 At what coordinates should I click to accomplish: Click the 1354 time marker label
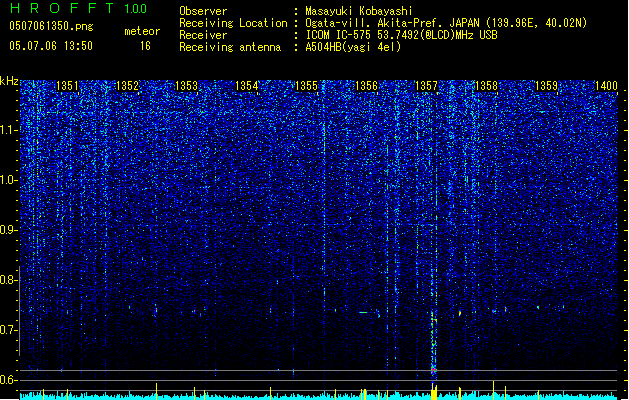coord(246,86)
